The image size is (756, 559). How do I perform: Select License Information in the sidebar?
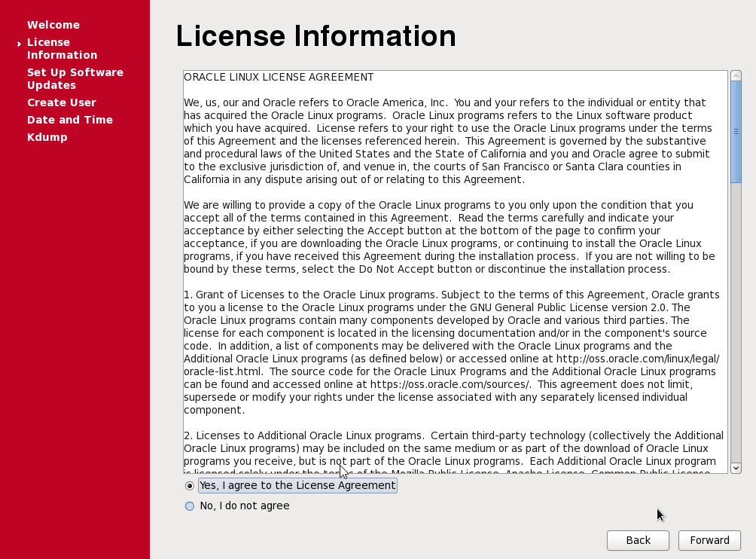coord(62,48)
